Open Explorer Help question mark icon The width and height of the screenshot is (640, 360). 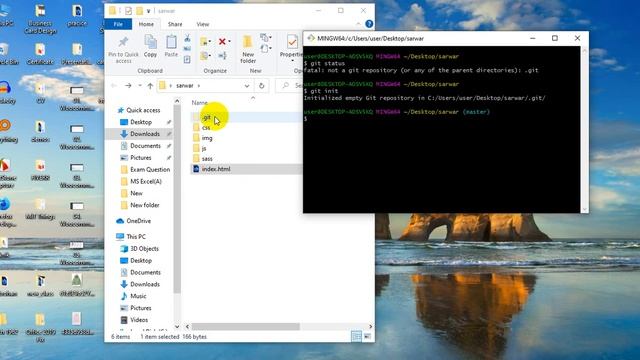pos(369,24)
